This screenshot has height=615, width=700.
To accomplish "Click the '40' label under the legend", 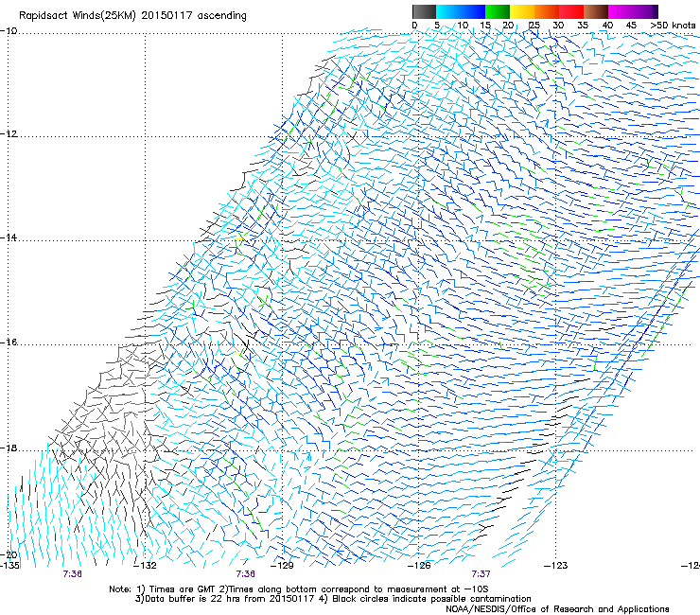I will (607, 26).
